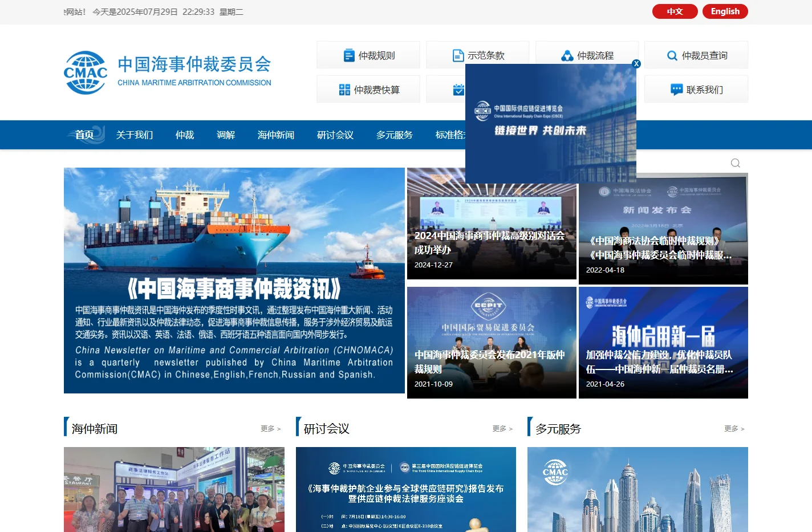The width and height of the screenshot is (812, 532).
Task: Open 调解 navigation menu
Action: [x=226, y=135]
